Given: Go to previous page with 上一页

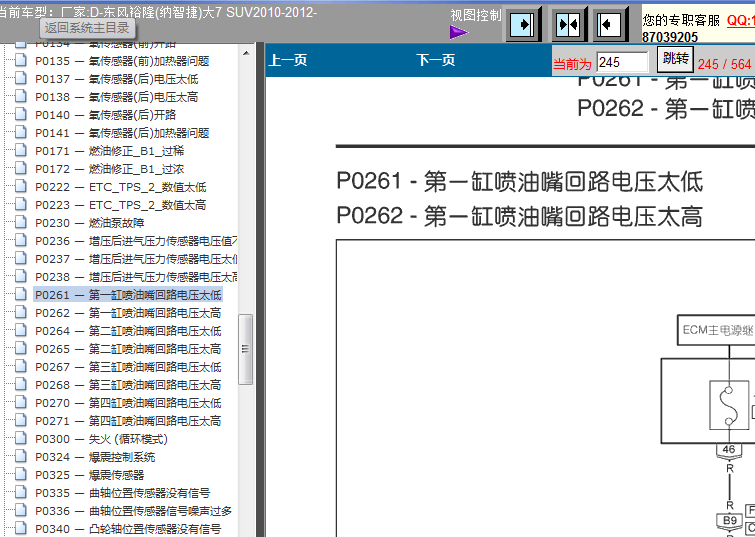Looking at the screenshot, I should (287, 60).
